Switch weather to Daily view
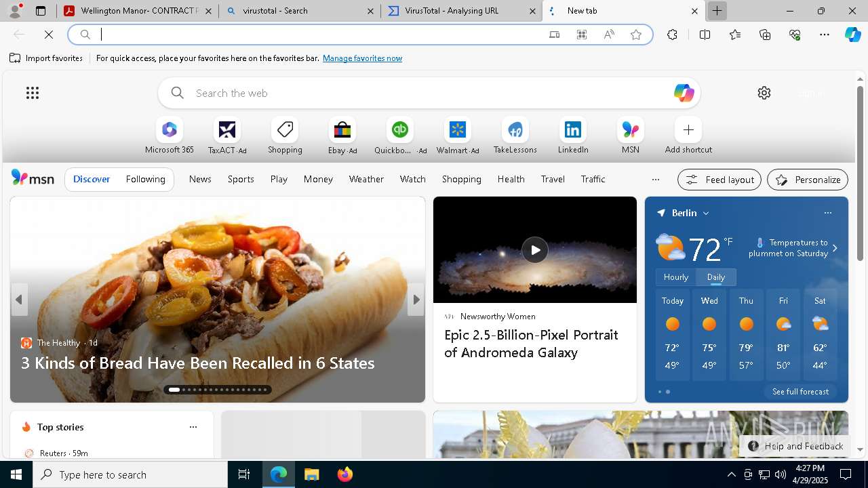Image resolution: width=868 pixels, height=488 pixels. (x=716, y=277)
